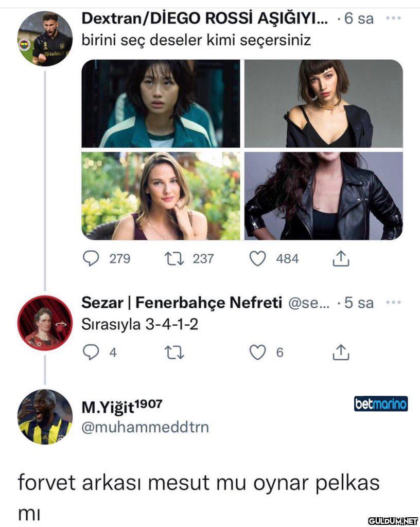Like Sezar's reply with 6 likes
This screenshot has height=527, width=420.
tap(257, 353)
